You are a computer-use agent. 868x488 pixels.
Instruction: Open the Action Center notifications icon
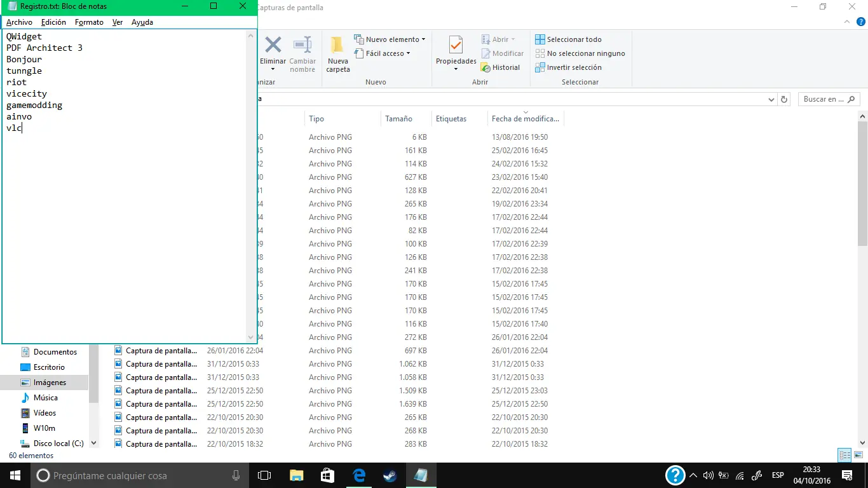coord(847,475)
